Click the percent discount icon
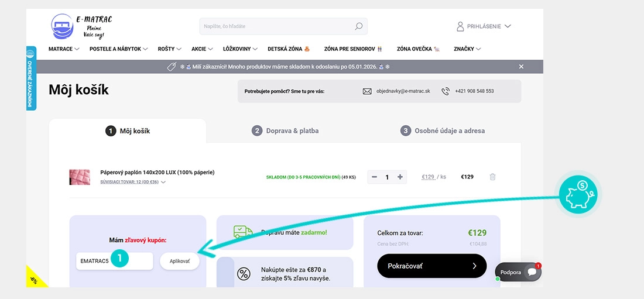This screenshot has width=644, height=299. (x=244, y=274)
